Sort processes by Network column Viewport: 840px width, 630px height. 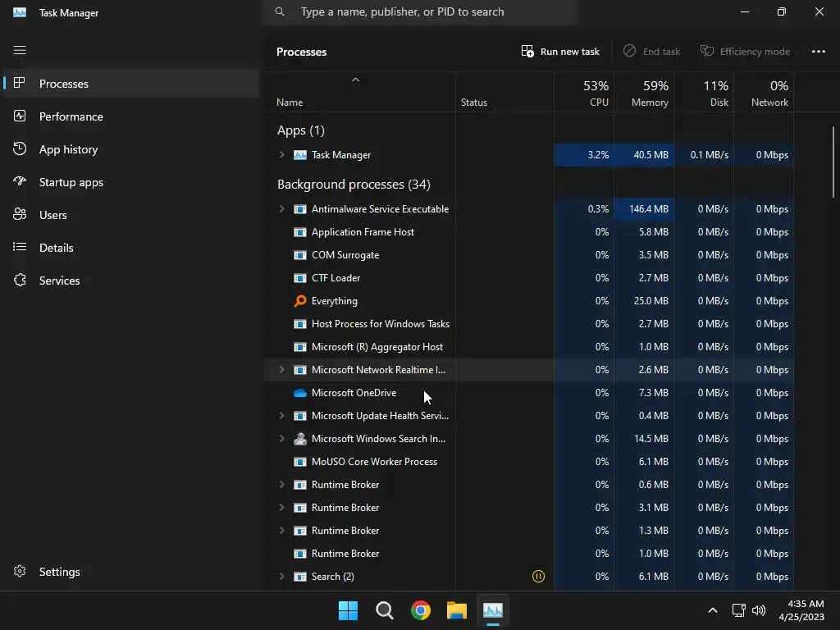tap(764, 92)
